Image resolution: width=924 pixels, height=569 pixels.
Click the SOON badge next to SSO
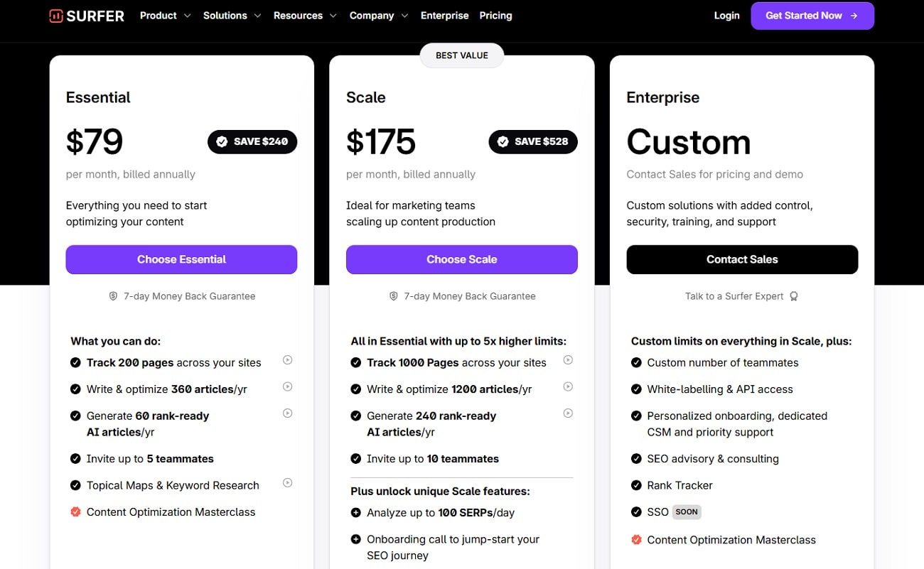[685, 511]
